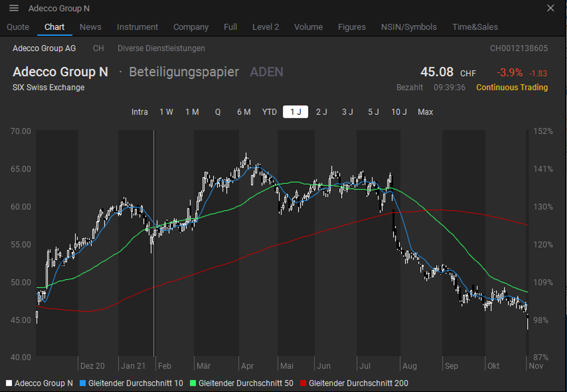Click the green Gleitender Durchschnitt 50 swatch
Screen dimensions: 567x392
pos(193,383)
